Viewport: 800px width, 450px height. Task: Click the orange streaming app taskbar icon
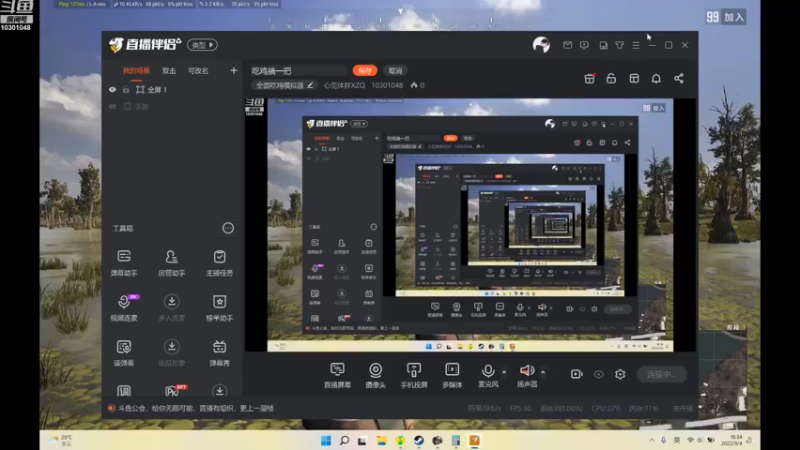pos(474,440)
